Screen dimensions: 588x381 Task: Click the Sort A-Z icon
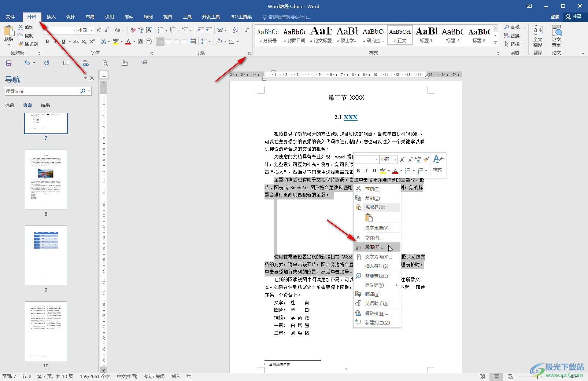click(236, 30)
